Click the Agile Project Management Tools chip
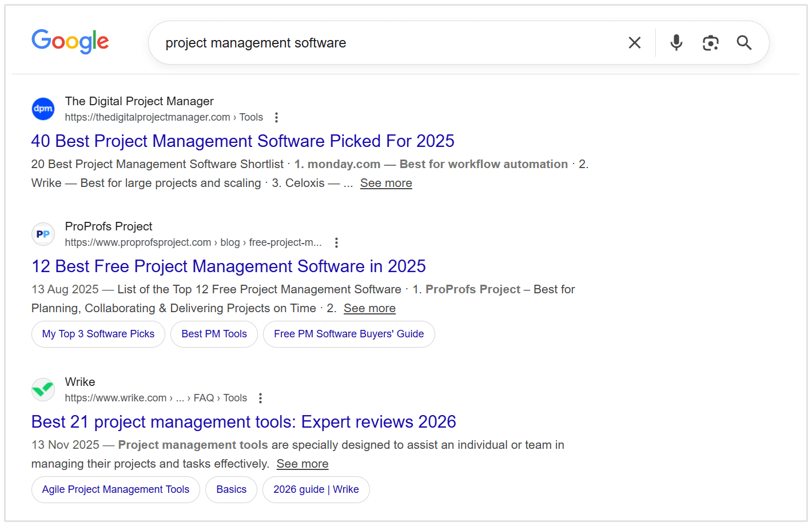Image resolution: width=812 pixels, height=526 pixels. 116,489
